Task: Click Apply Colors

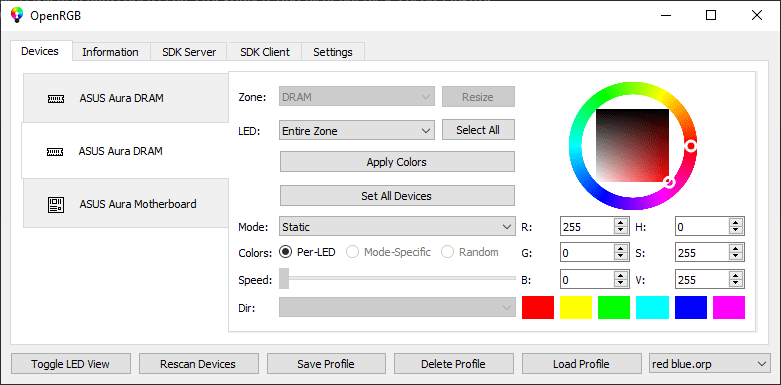Action: click(397, 162)
